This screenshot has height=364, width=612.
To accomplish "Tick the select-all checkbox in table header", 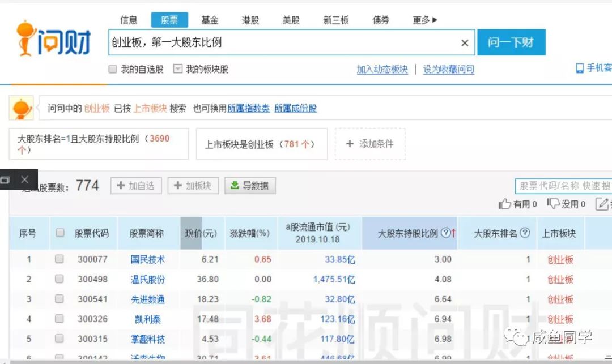I will click(x=59, y=233).
